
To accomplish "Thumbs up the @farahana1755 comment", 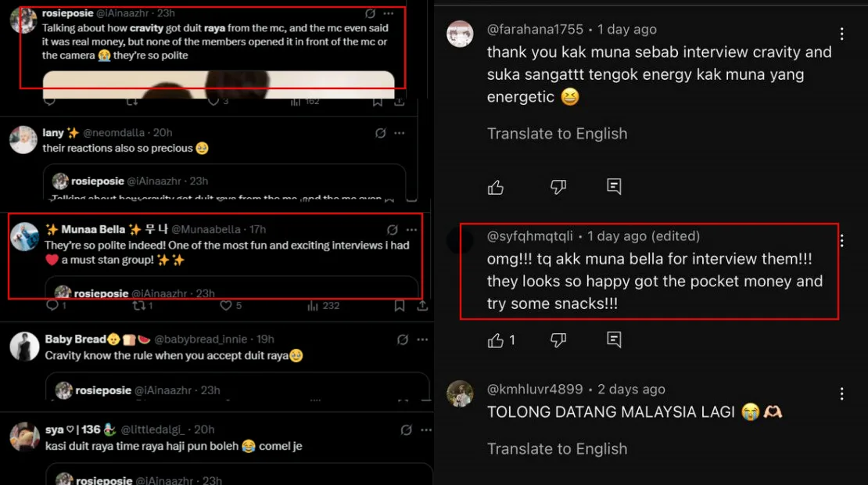I will [496, 187].
